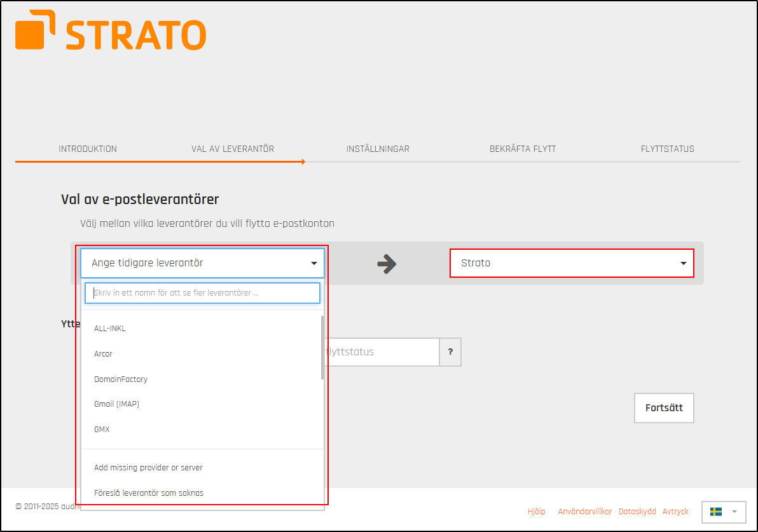Click the help question mark button

[x=450, y=352]
